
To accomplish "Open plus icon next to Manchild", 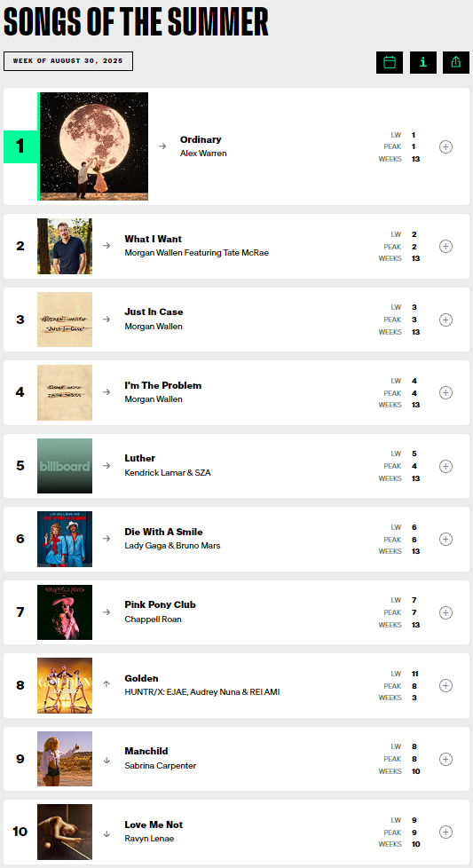I will (445, 759).
